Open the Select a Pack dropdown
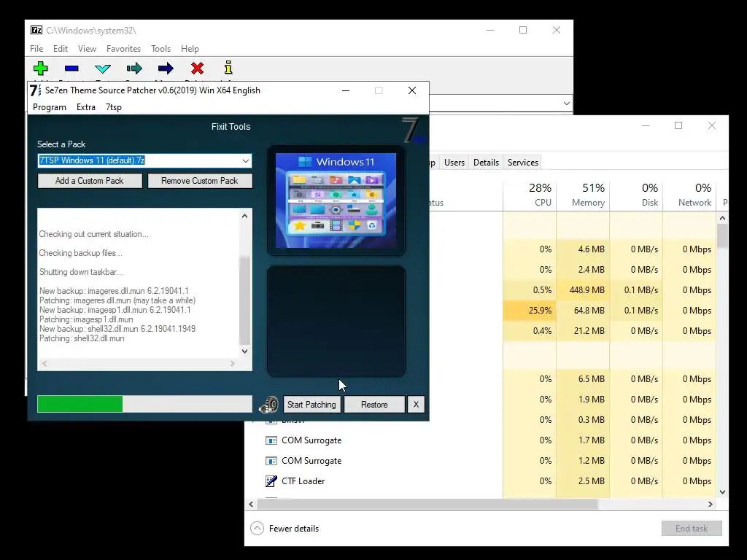The height and width of the screenshot is (560, 747). [x=245, y=161]
